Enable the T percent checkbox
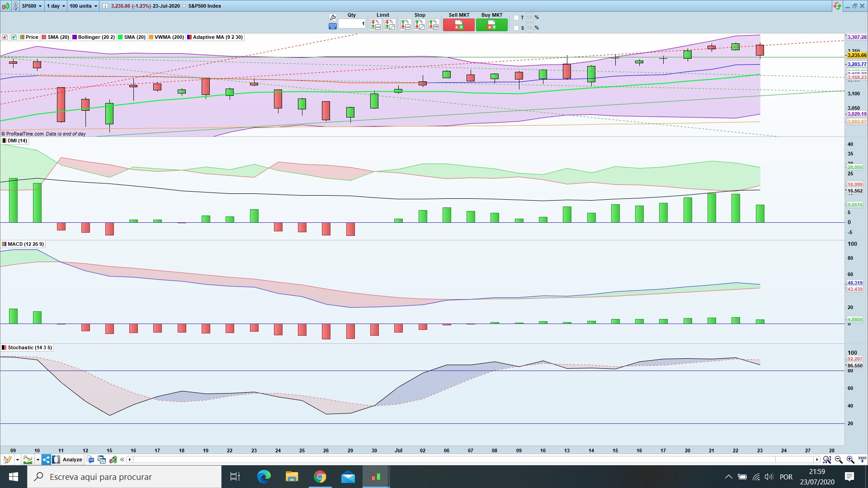 [x=516, y=18]
